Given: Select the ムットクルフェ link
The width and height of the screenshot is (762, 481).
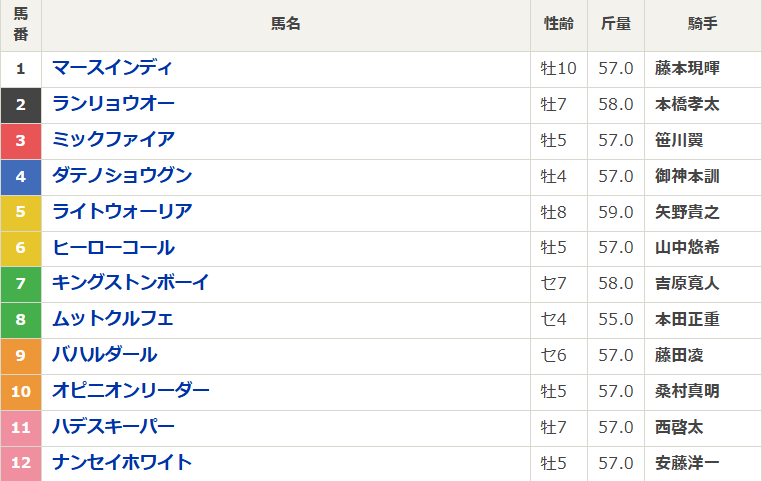Looking at the screenshot, I should 113,319.
